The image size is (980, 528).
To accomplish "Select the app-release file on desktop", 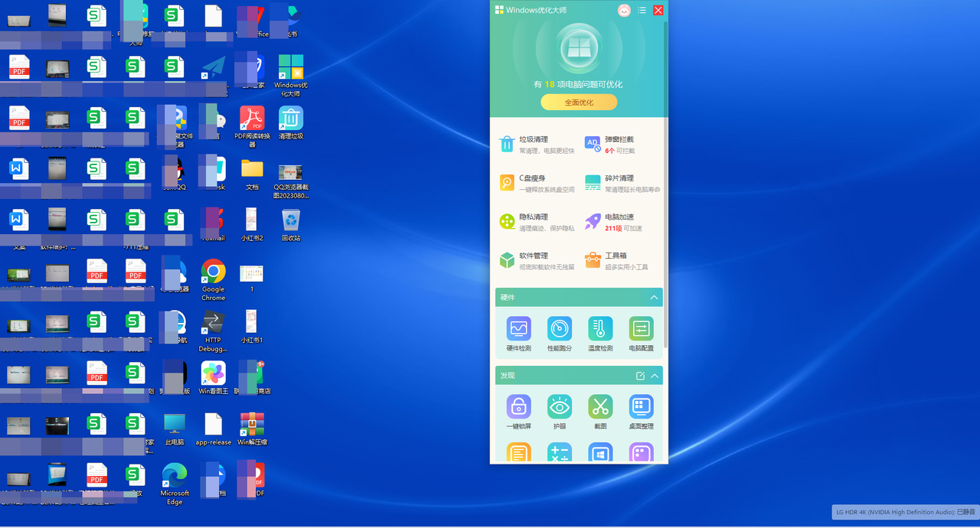I will [x=214, y=429].
